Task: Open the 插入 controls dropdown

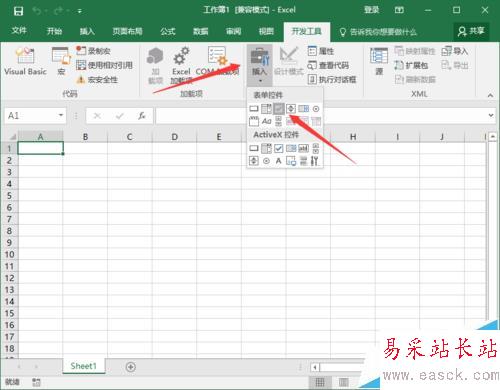Action: (260, 65)
